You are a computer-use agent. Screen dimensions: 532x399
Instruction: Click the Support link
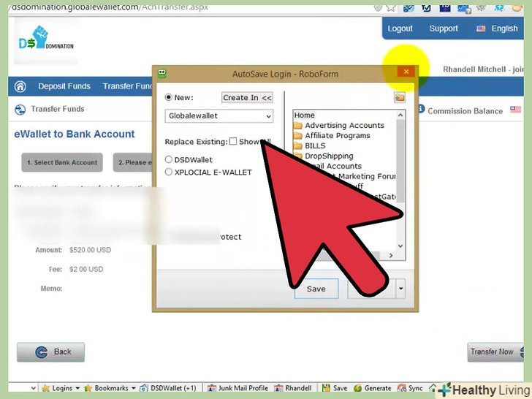click(x=444, y=28)
